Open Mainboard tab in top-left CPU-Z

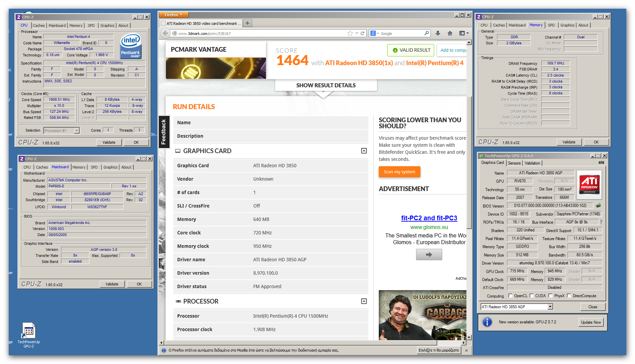pos(57,26)
